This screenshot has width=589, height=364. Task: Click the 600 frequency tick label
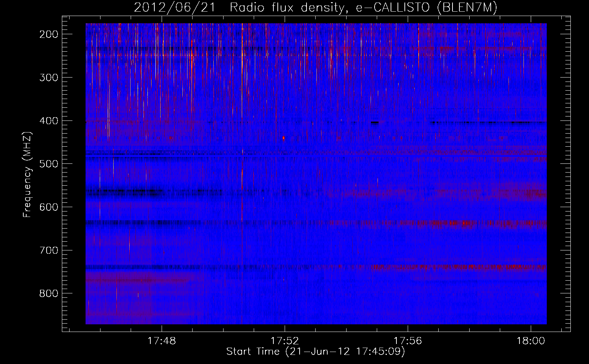[x=49, y=207]
